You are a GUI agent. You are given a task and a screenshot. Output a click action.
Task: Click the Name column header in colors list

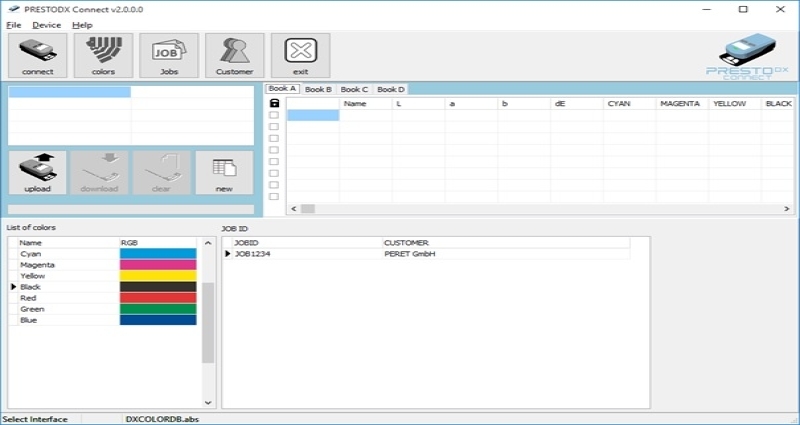pos(68,243)
